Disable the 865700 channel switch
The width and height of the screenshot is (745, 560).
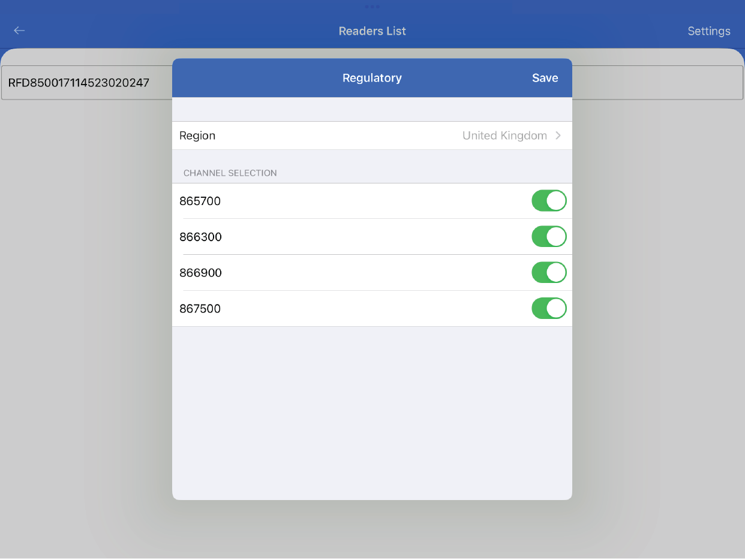click(548, 201)
